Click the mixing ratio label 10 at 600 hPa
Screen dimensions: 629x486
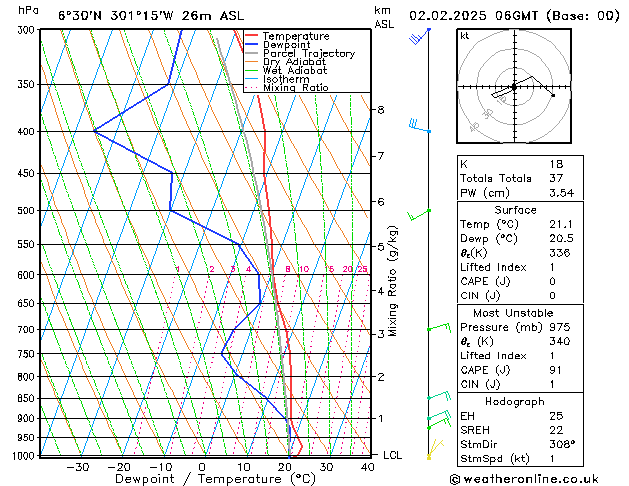click(304, 269)
